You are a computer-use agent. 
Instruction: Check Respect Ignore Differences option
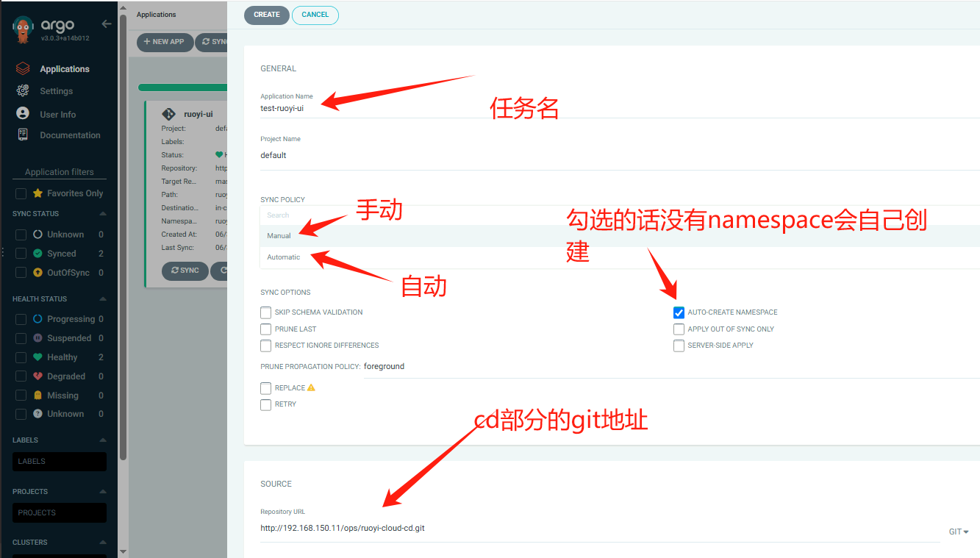265,346
